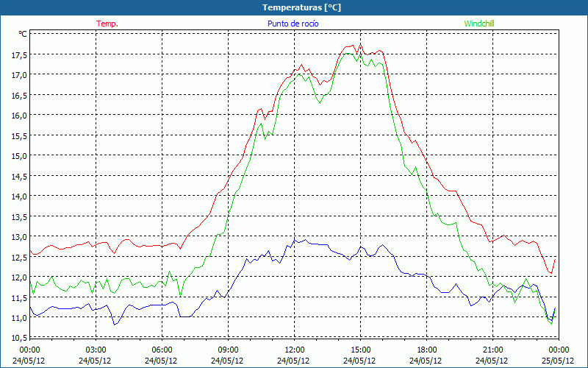Click the 16,0 value on the y-axis
588x368 pixels.
click(x=19, y=116)
